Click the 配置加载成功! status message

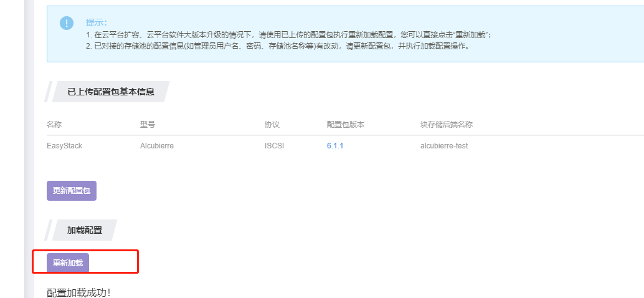point(78,292)
